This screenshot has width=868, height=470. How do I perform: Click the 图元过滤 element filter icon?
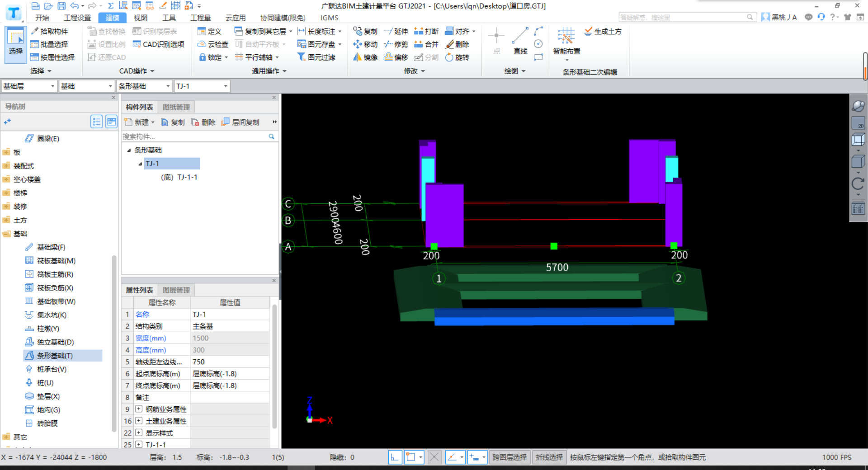(302, 57)
